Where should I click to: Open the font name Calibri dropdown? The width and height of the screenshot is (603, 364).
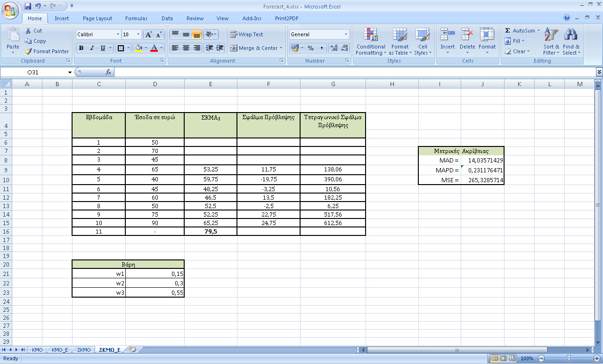pyautogui.click(x=118, y=34)
